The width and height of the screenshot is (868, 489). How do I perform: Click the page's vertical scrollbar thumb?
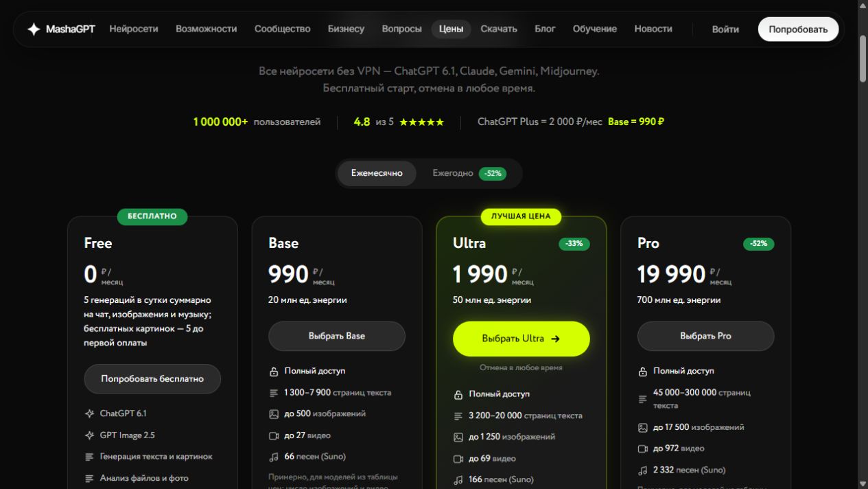(863, 58)
